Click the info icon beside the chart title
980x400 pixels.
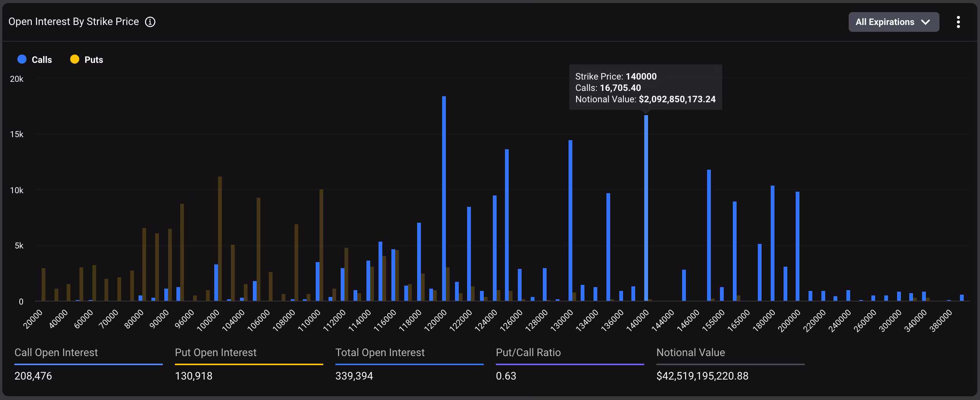click(150, 22)
